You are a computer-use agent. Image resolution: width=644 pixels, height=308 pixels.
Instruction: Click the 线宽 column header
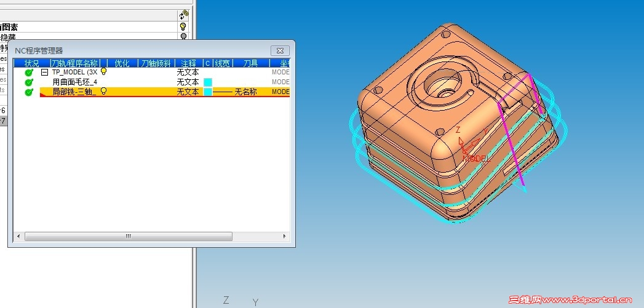coord(222,63)
